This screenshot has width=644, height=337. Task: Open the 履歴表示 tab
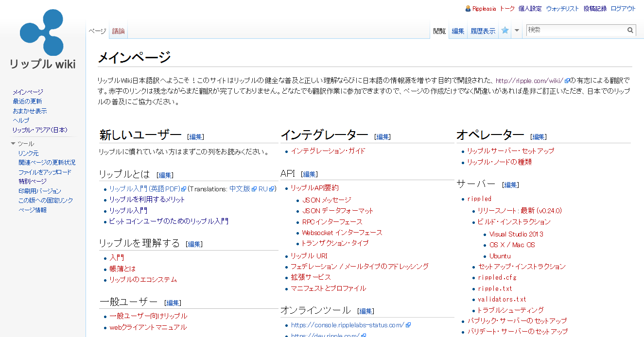483,31
